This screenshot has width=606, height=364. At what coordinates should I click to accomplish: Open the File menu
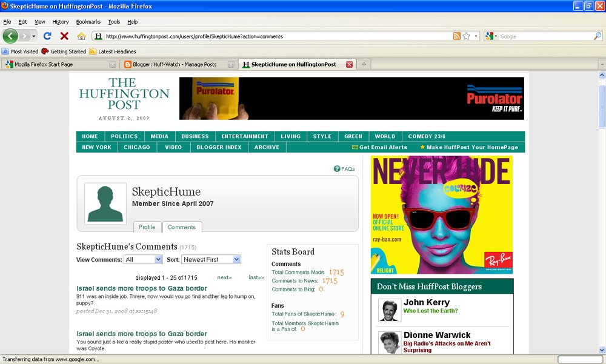[x=7, y=22]
